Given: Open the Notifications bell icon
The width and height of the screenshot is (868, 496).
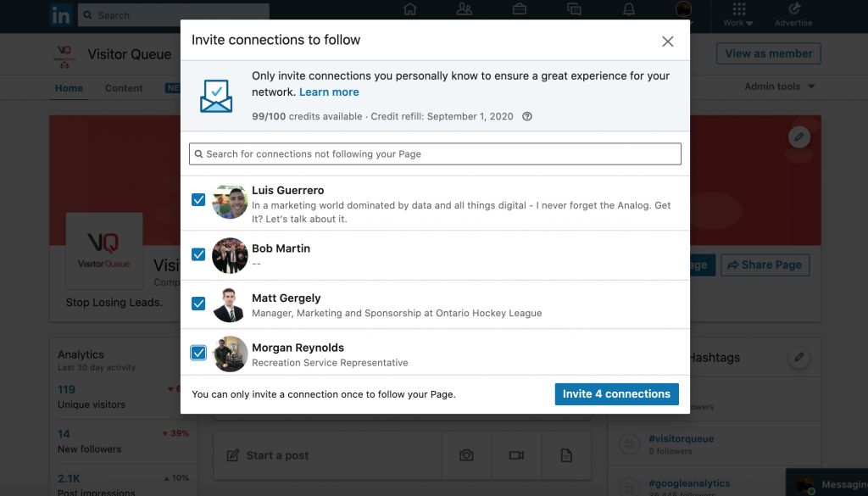Looking at the screenshot, I should coord(629,9).
